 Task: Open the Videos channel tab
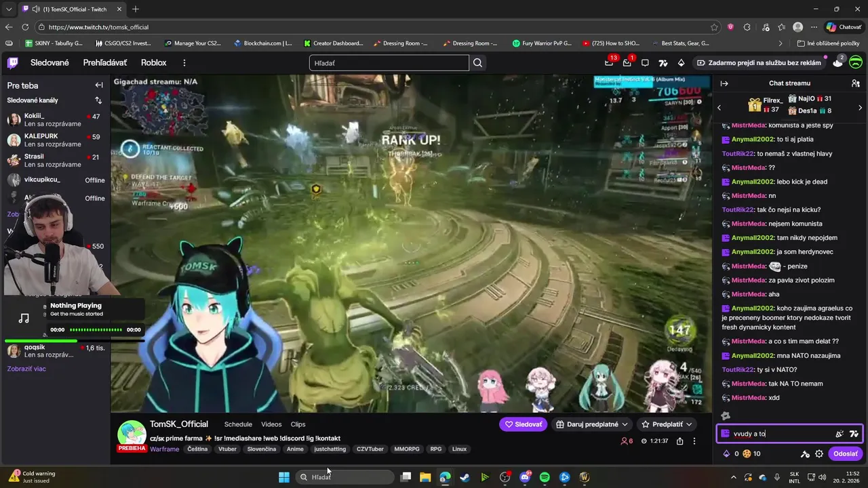(x=271, y=424)
